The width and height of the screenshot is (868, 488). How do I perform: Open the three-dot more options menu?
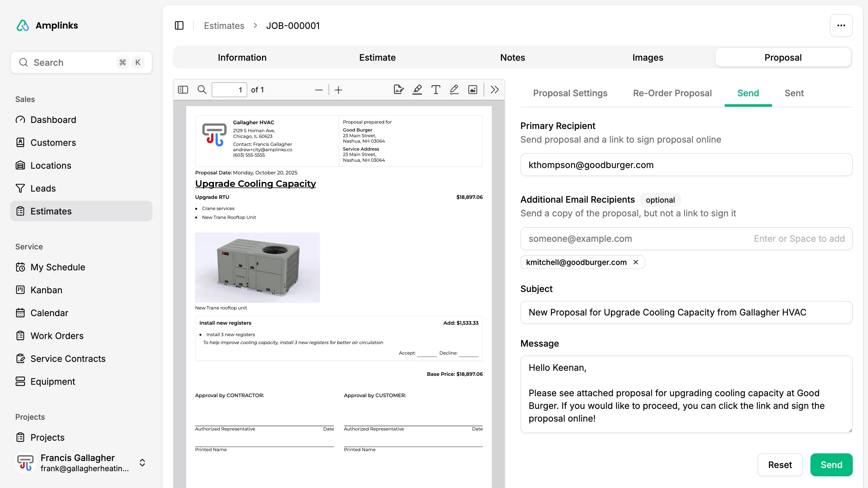pyautogui.click(x=841, y=26)
